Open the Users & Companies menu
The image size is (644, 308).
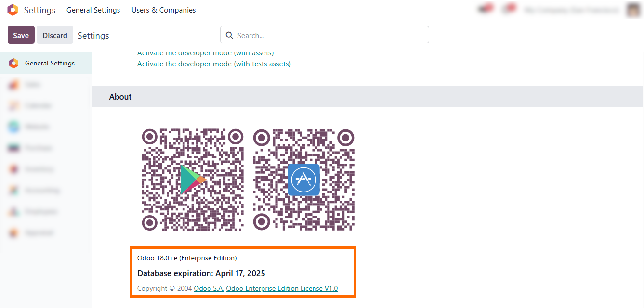164,10
